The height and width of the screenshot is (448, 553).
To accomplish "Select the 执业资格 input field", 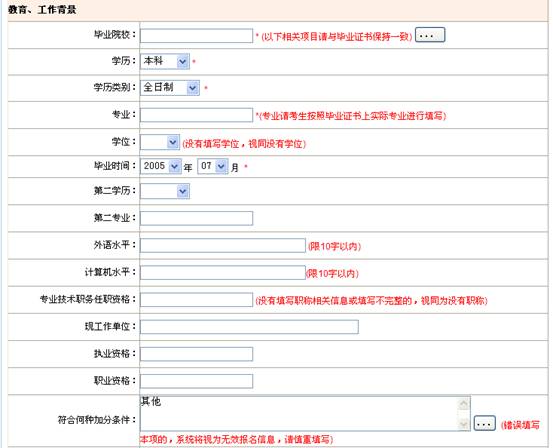I will pyautogui.click(x=196, y=354).
